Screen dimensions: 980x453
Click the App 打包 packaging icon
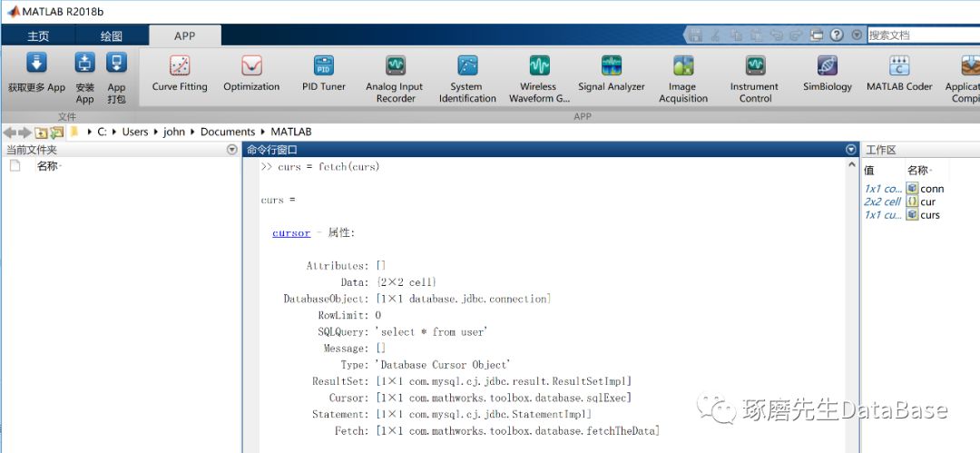click(116, 63)
